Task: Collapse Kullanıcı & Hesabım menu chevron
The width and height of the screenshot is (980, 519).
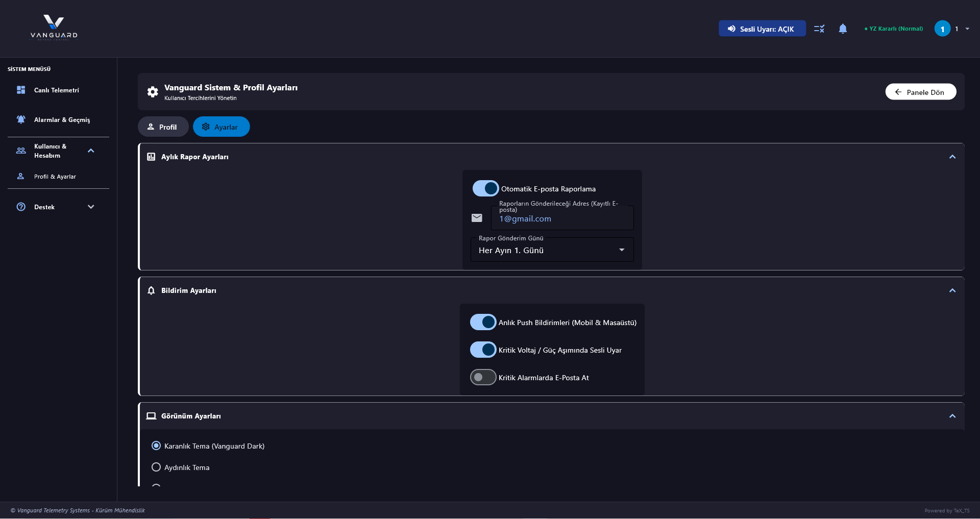Action: point(91,151)
